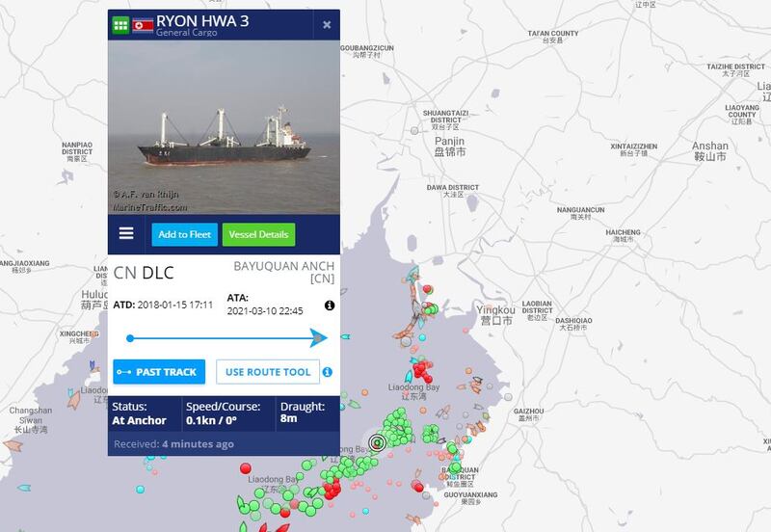This screenshot has height=532, width=771.
Task: Click the green grid icon beside vessel name
Action: [x=120, y=25]
